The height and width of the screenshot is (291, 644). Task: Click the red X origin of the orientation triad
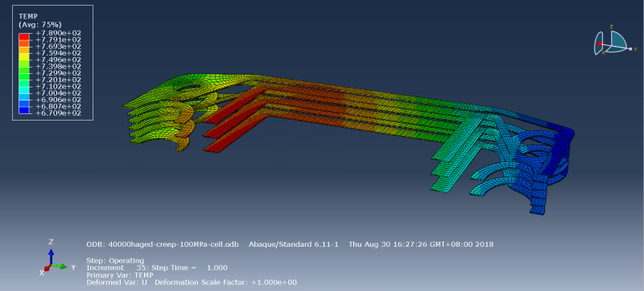[47, 268]
